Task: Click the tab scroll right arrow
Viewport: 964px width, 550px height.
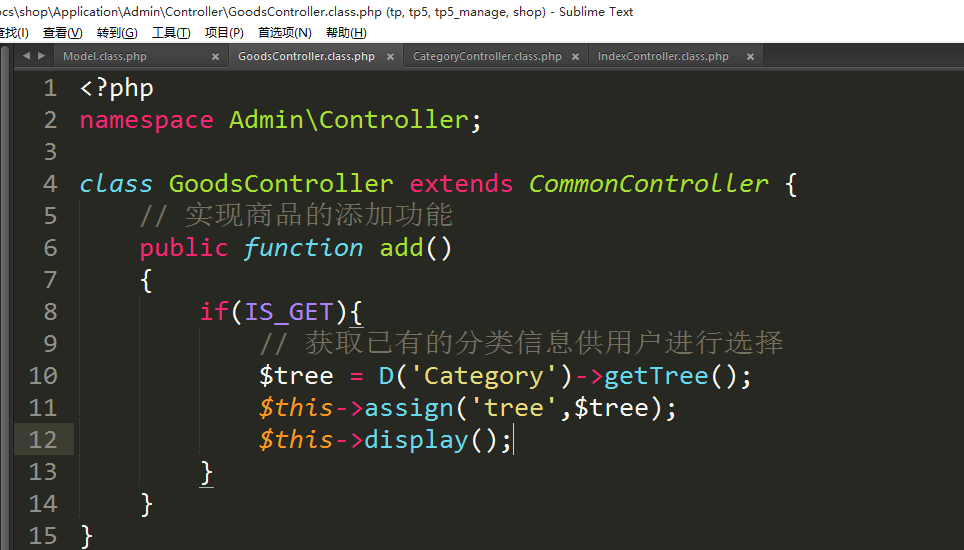Action: [x=40, y=56]
